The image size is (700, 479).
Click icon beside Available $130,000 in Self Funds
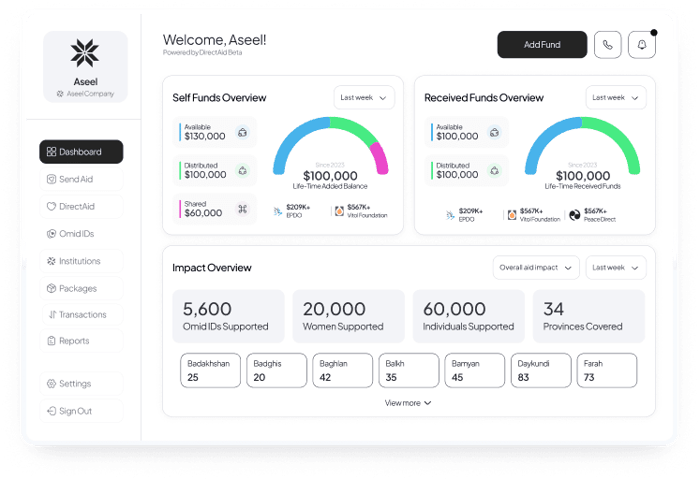[x=241, y=132]
